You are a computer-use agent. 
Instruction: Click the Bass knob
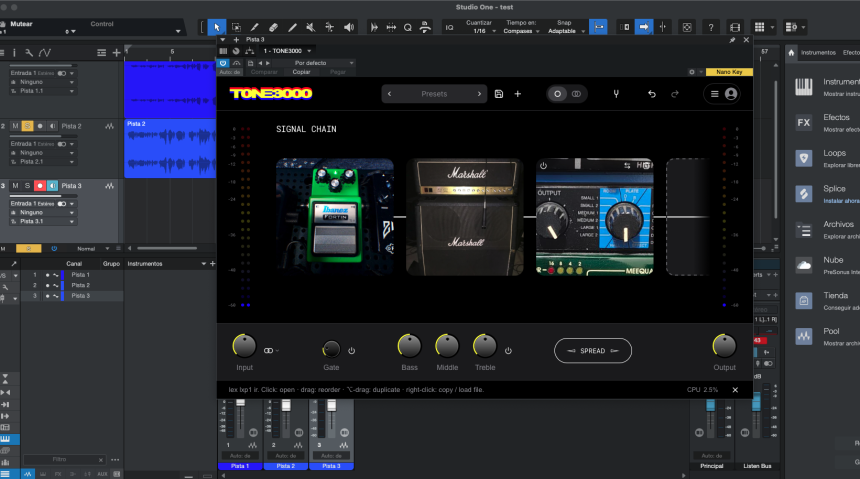(409, 346)
